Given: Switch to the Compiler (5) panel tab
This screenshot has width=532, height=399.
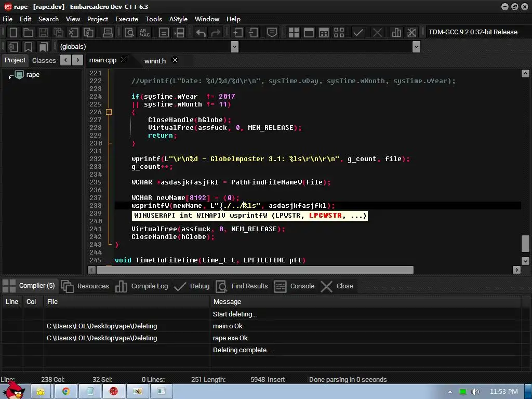Looking at the screenshot, I should 29,286.
